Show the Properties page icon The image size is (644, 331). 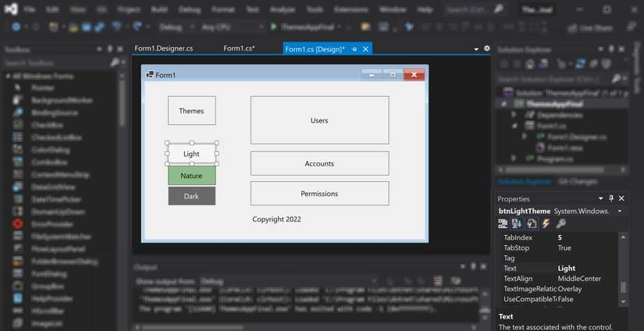532,223
